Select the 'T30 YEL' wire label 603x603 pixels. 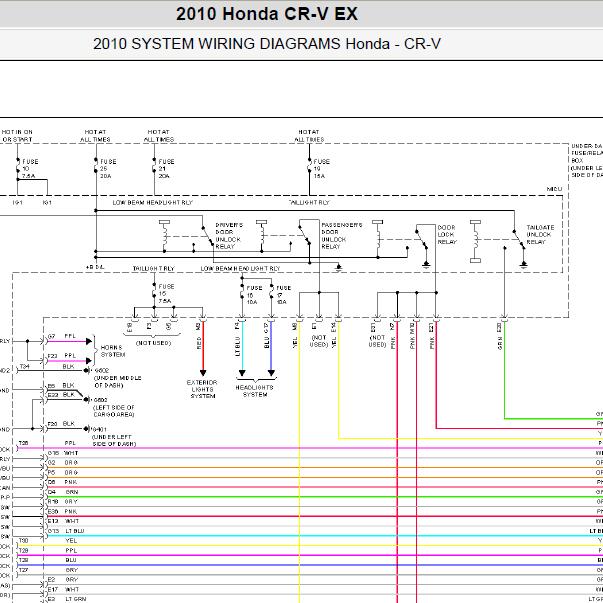click(48, 540)
